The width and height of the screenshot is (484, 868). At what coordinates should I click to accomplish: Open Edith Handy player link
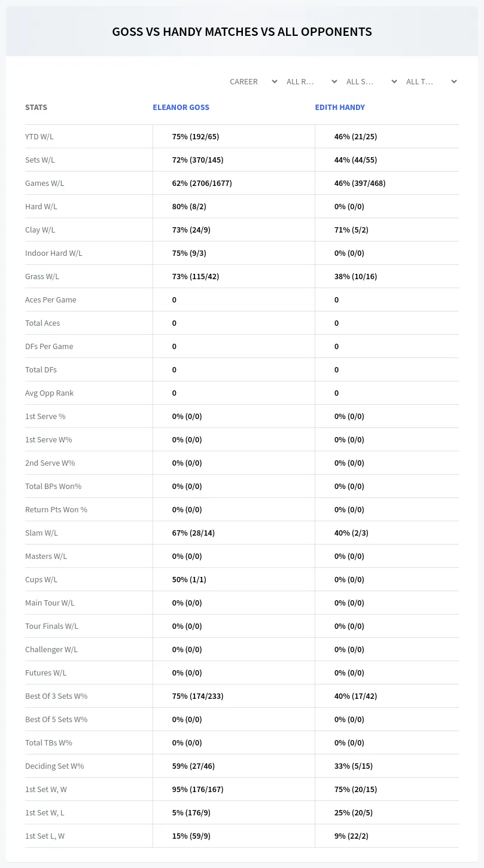(340, 108)
